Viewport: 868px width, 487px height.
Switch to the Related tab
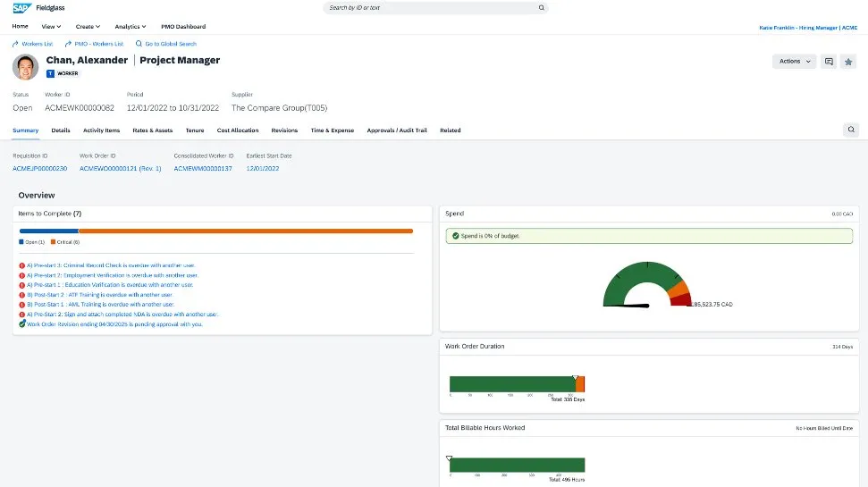(x=450, y=130)
